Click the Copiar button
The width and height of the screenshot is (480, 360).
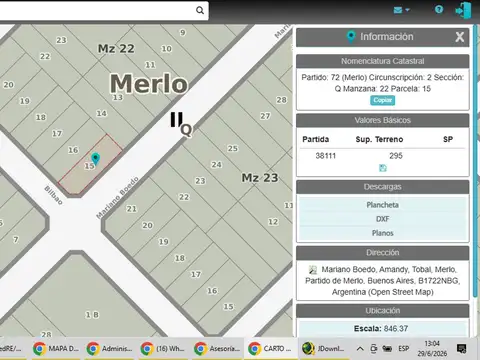[x=382, y=100]
